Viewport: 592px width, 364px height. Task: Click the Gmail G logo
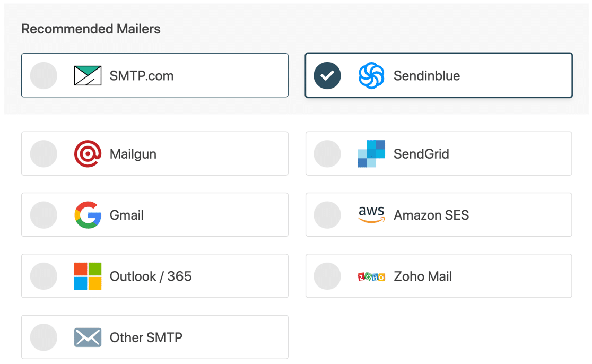tap(89, 214)
